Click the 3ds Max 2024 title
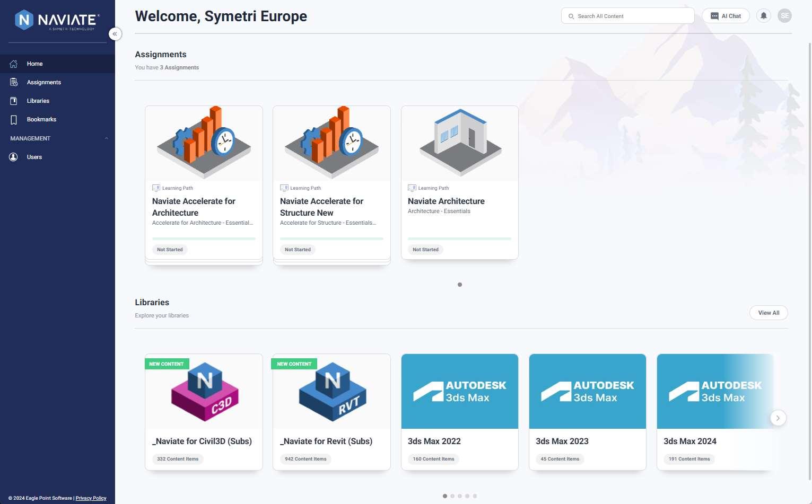 pos(690,441)
